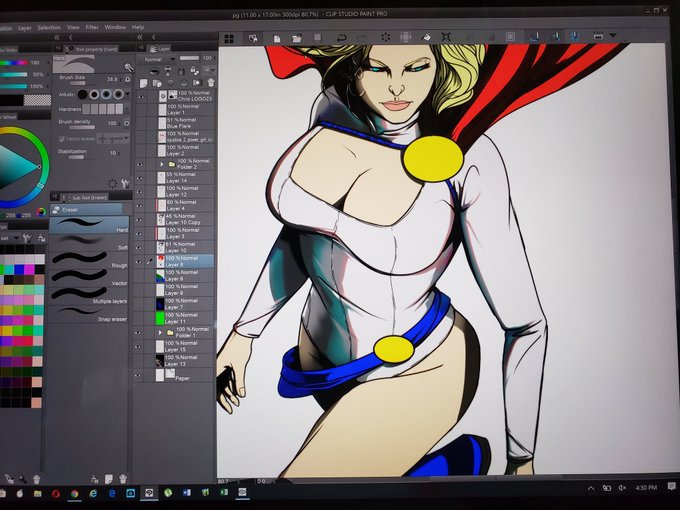Open the Selection menu
Viewport: 680px width, 510px height.
click(49, 28)
